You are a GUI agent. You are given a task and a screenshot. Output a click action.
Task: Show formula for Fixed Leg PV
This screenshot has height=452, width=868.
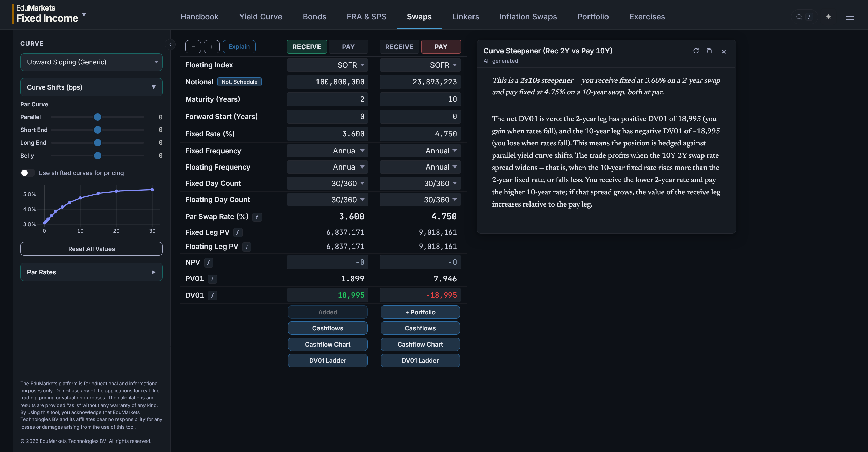238,233
